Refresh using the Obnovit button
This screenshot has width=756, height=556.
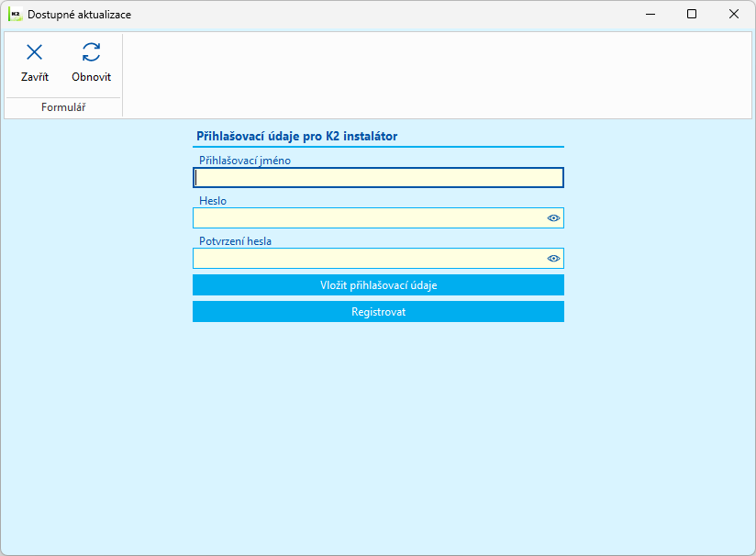(x=91, y=63)
